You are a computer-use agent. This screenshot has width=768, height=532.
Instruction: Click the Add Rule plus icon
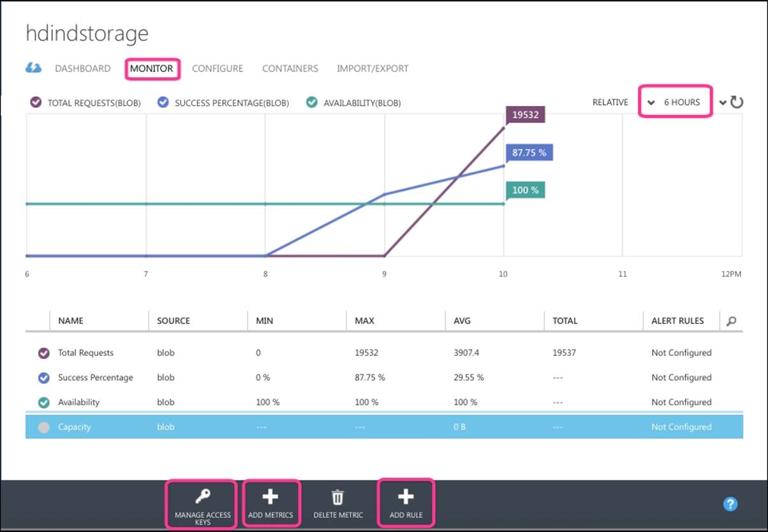(406, 496)
